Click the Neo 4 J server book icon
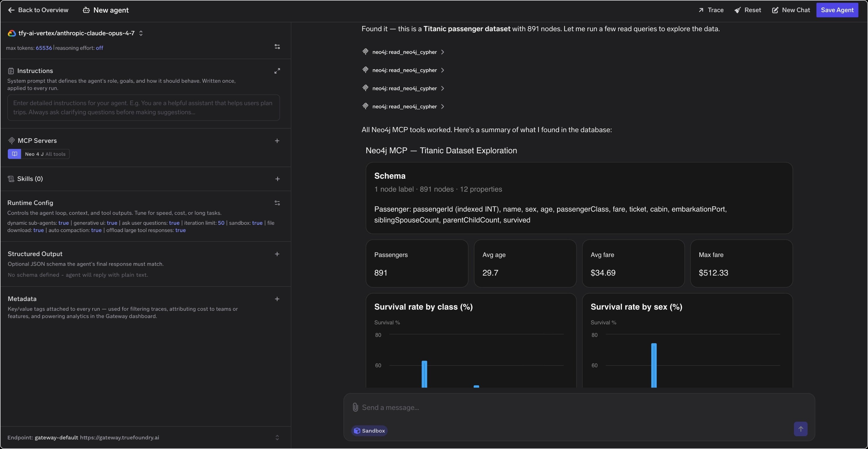 (x=15, y=154)
